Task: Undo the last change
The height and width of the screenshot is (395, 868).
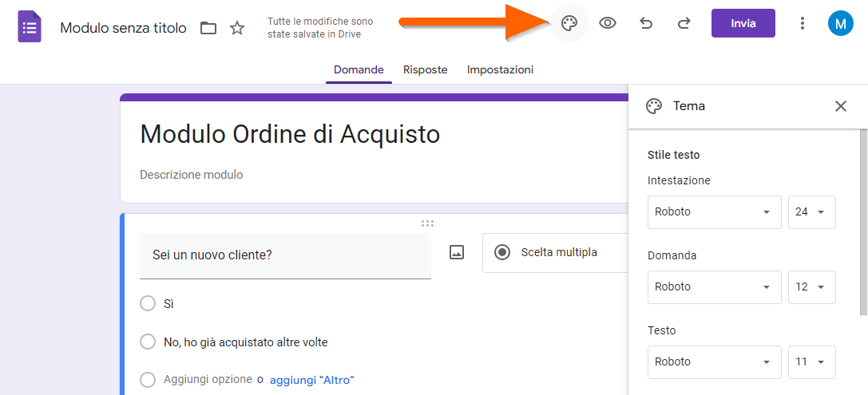Action: 646,23
